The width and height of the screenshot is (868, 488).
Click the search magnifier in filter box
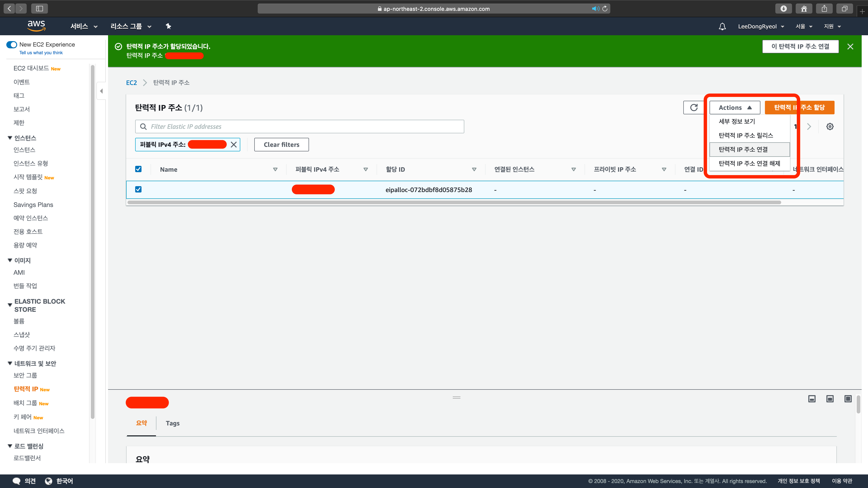(x=143, y=127)
